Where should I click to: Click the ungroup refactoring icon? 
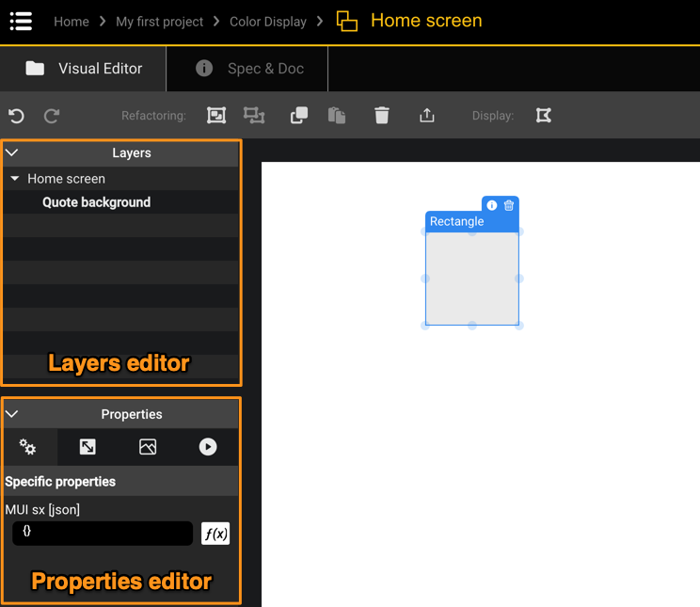tap(254, 115)
